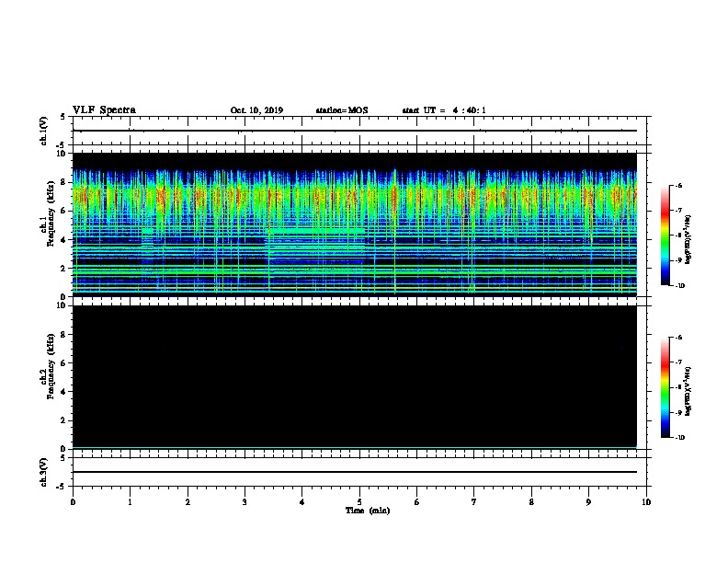Click the "-6" label on the ch.1 colorbar
The width and height of the screenshot is (728, 563).
pyautogui.click(x=678, y=186)
